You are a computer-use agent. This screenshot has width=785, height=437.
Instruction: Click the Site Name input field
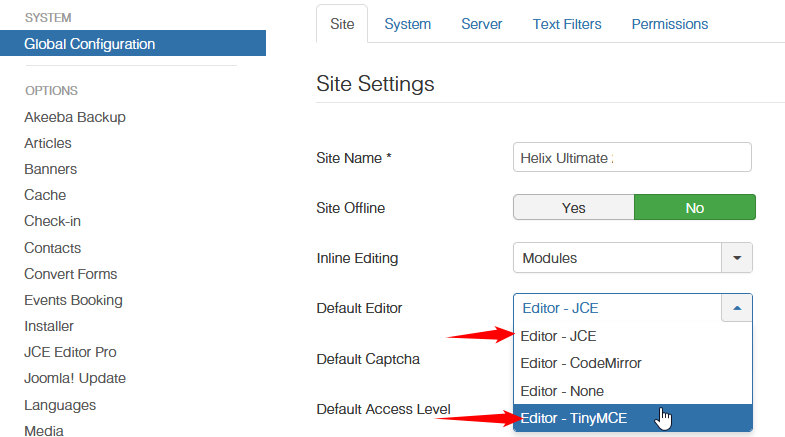[x=631, y=157]
